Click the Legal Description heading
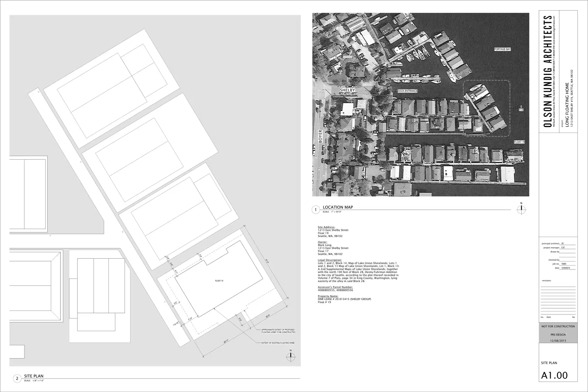 pos(330,260)
